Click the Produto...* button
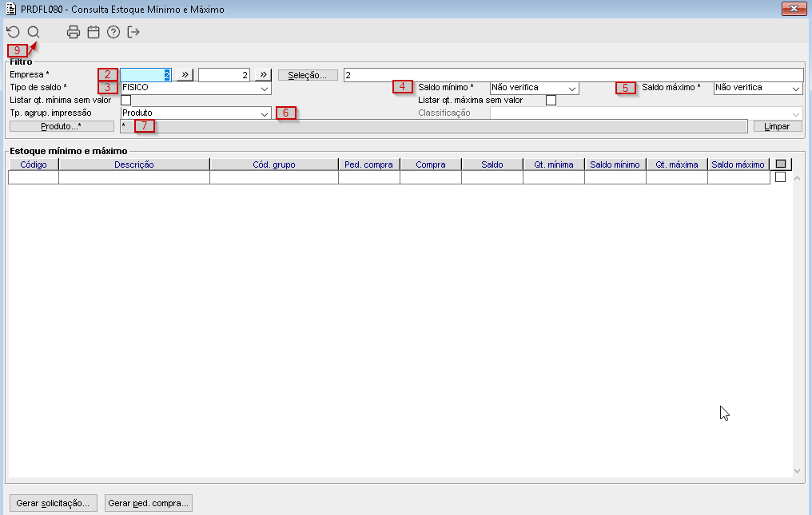Screen dimensions: 812x515 click(x=62, y=126)
